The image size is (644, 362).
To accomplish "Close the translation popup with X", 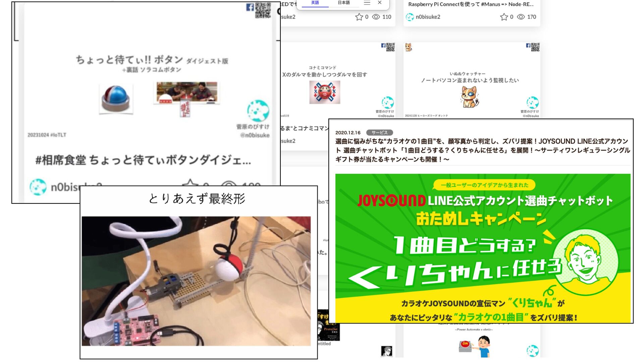I will pos(380,3).
